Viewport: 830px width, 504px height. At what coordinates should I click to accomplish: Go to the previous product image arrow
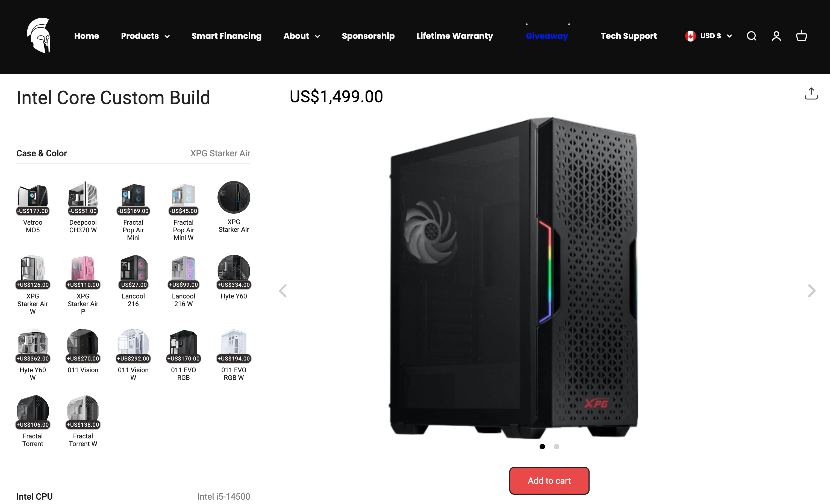click(283, 291)
